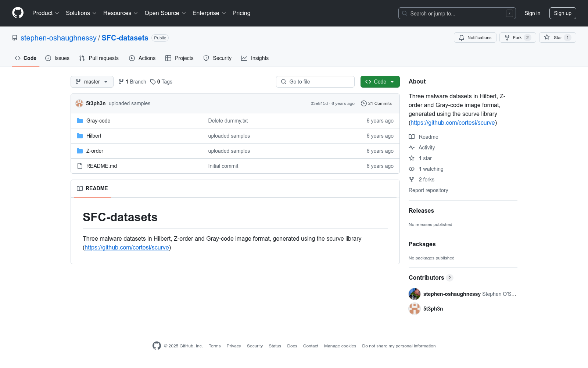Viewport: 588px width, 368px height.
Task: Open the 'Delete dummy.txt' commit message
Action: (228, 121)
